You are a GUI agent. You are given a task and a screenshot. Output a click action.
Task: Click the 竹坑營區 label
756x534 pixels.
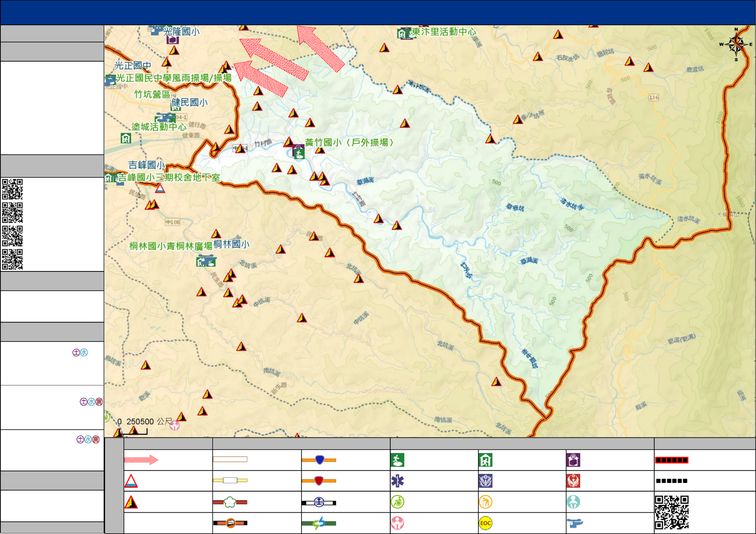pyautogui.click(x=152, y=94)
